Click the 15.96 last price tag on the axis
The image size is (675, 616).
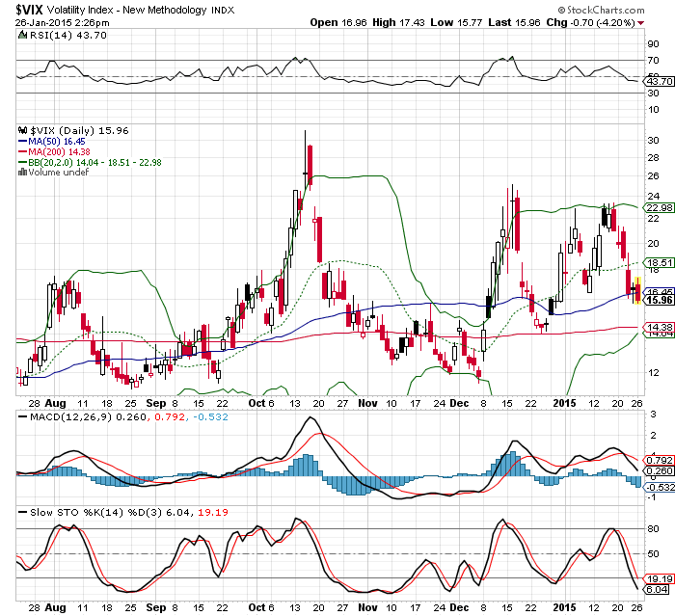click(x=660, y=300)
